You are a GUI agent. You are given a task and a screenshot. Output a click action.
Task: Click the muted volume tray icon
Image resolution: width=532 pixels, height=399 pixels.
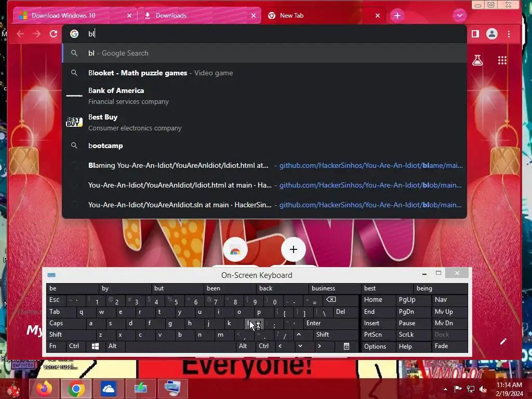pyautogui.click(x=483, y=389)
